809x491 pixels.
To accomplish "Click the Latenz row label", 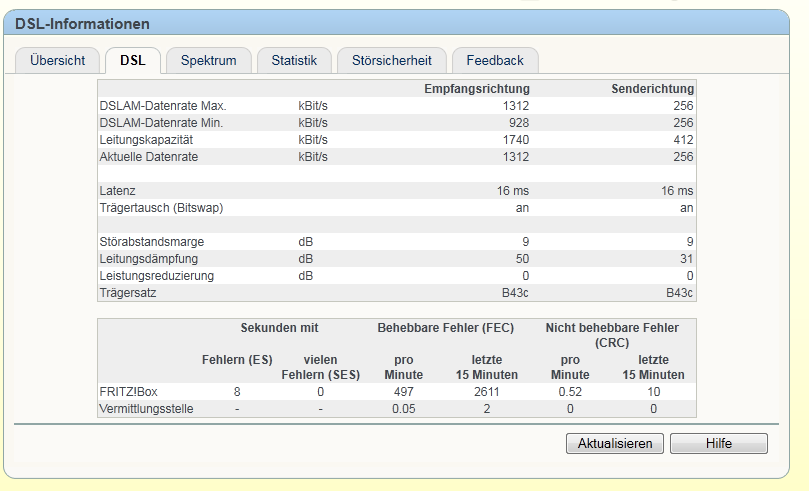I will pyautogui.click(x=118, y=190).
